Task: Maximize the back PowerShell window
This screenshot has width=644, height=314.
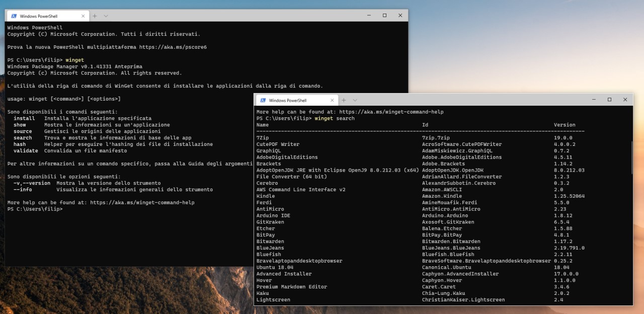Action: [384, 16]
